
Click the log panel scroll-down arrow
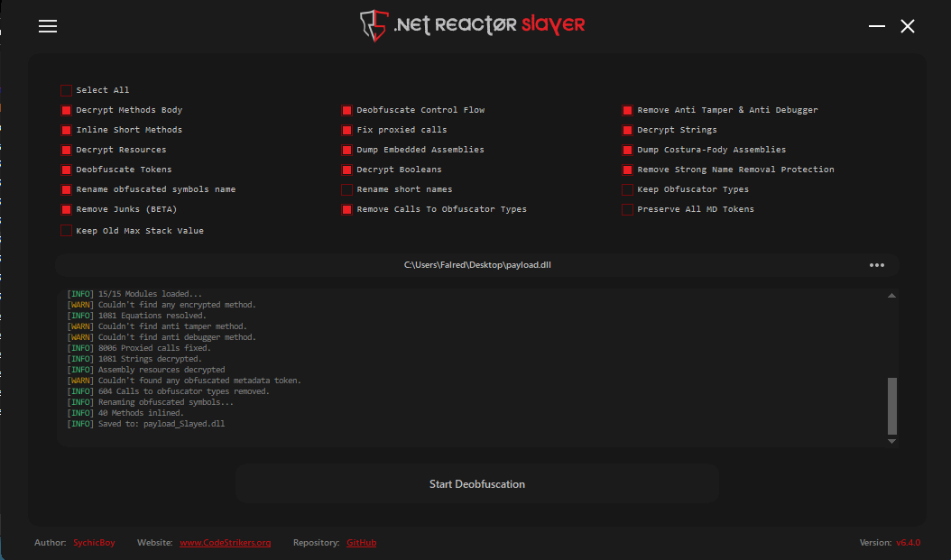891,440
